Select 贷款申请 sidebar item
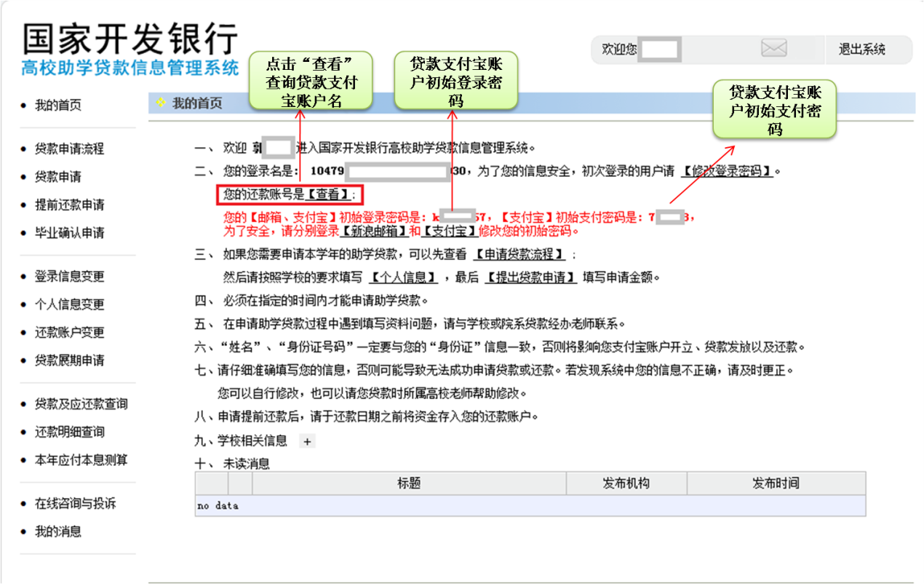The image size is (924, 584). (58, 177)
